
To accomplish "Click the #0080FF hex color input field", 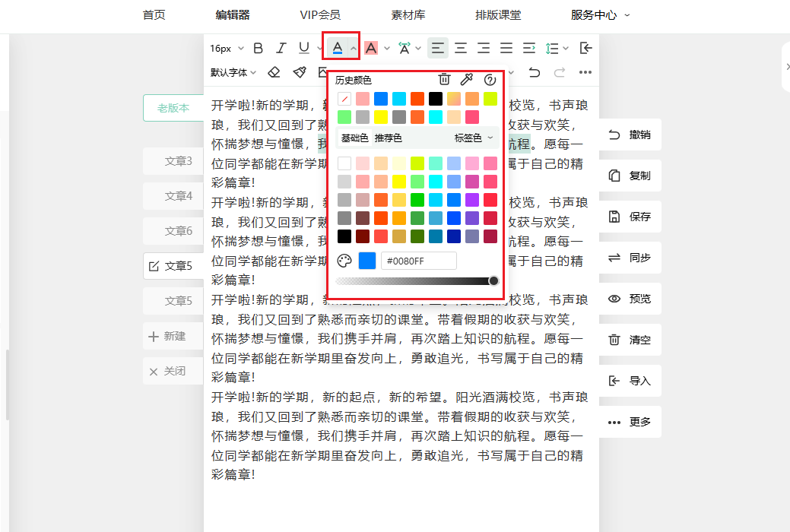I will point(418,261).
